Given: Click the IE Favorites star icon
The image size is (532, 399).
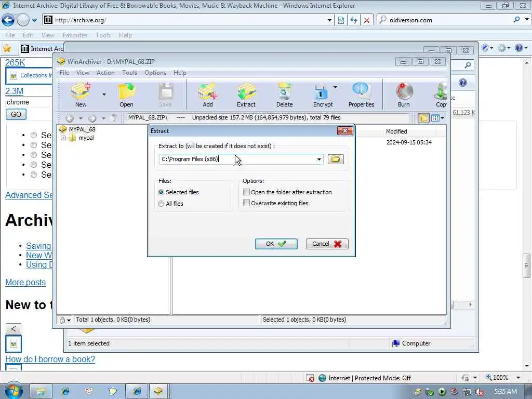Looking at the screenshot, I should [x=7, y=48].
